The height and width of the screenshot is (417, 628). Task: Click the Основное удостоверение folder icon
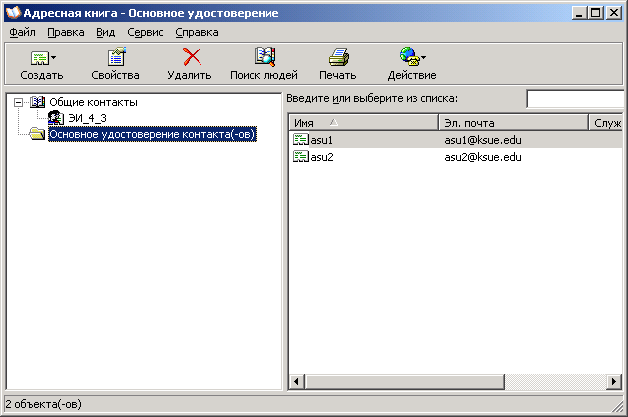[x=37, y=133]
